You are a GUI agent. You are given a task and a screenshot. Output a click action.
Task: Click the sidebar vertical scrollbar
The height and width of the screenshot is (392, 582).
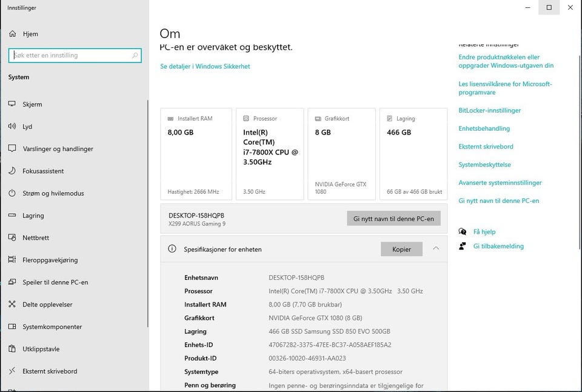[148, 213]
